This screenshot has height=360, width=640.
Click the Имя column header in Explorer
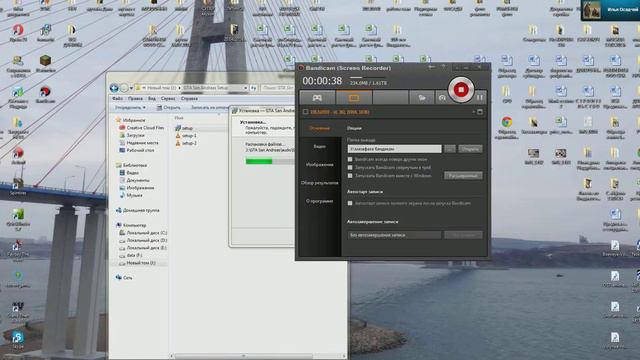[x=179, y=118]
